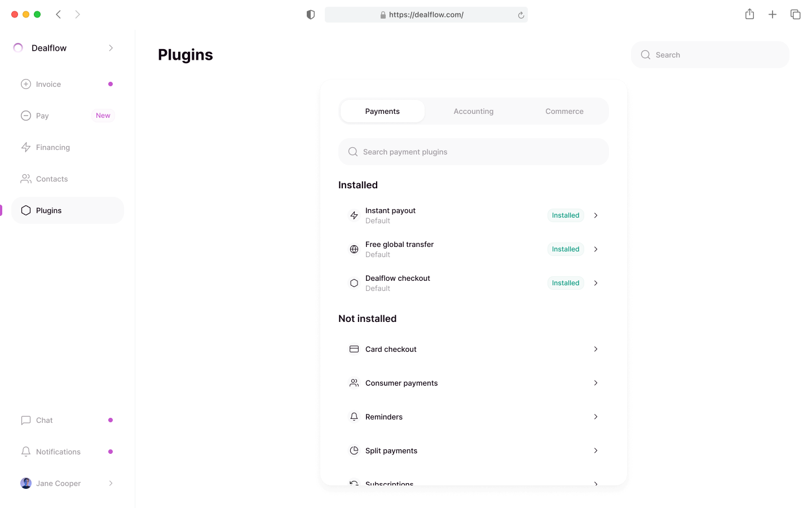Open the Consumer payments plugin
This screenshot has width=812, height=508.
[x=401, y=383]
